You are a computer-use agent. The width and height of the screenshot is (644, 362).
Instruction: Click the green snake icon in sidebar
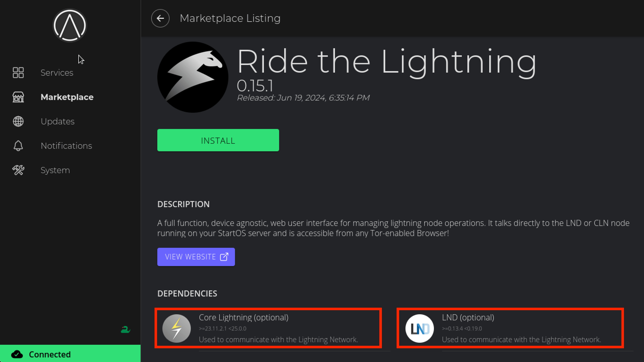click(x=125, y=330)
